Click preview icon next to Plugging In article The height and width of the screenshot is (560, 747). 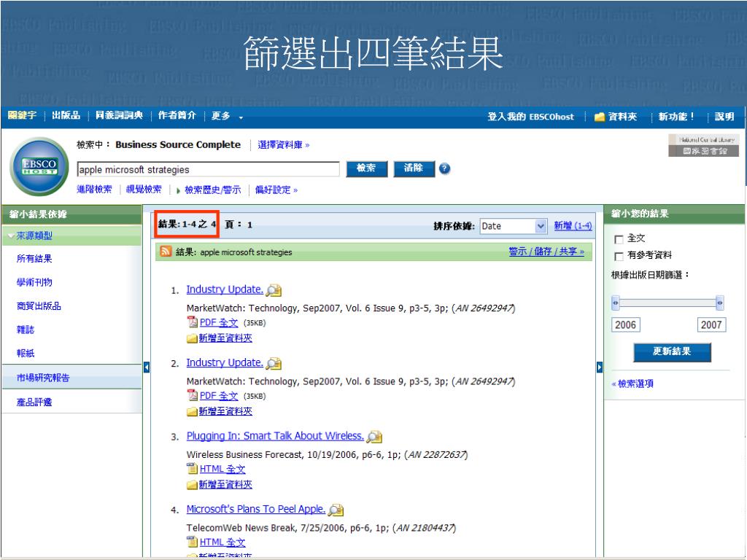pyautogui.click(x=375, y=437)
